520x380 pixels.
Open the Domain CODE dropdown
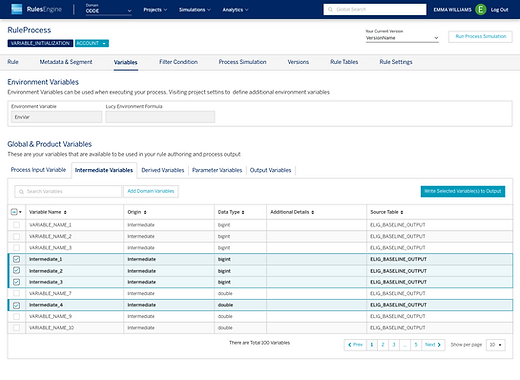click(108, 11)
